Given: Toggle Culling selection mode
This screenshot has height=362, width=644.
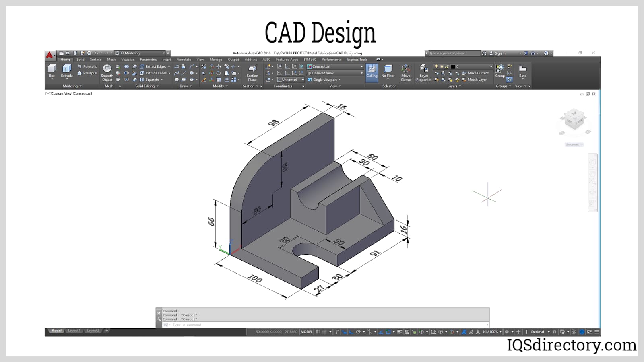Looking at the screenshot, I should (372, 71).
